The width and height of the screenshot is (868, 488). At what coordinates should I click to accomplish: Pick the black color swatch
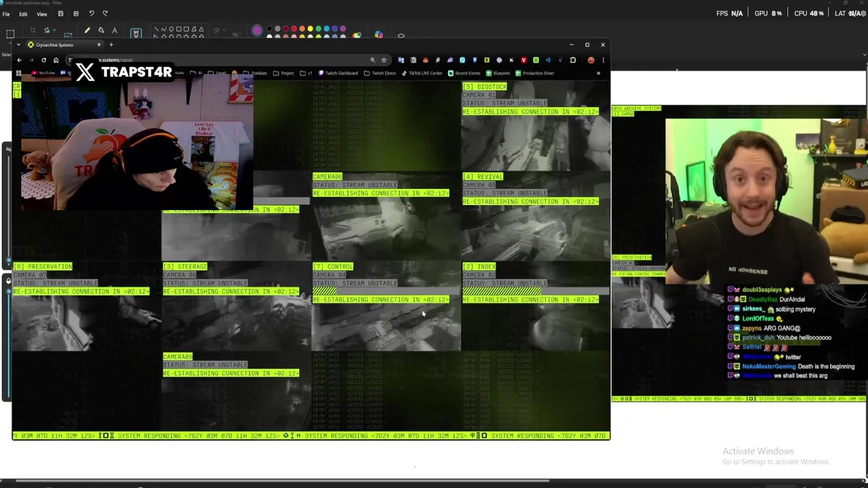(x=269, y=28)
